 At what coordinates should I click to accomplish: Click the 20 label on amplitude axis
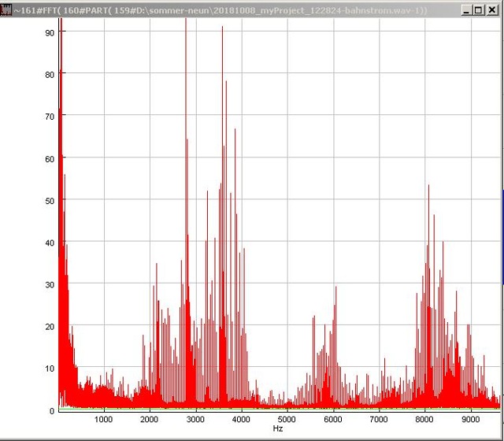(50, 327)
